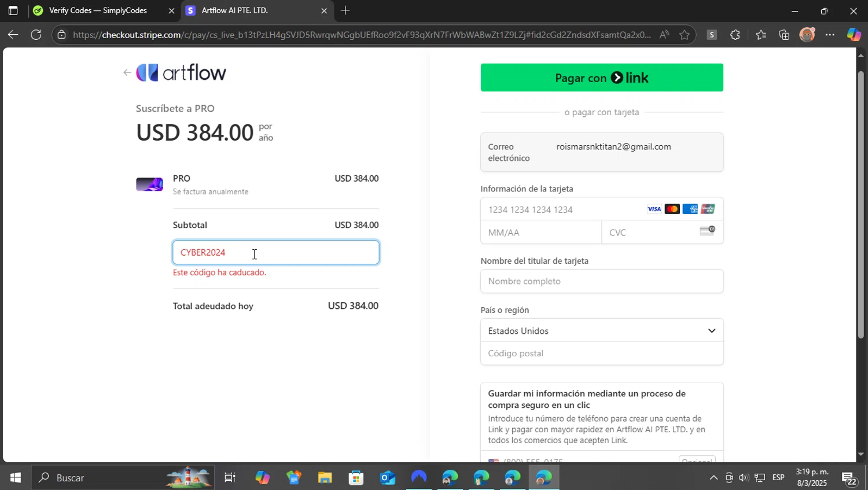The image size is (868, 490).
Task: Open Copilot in Edge sidebar
Action: 854,35
